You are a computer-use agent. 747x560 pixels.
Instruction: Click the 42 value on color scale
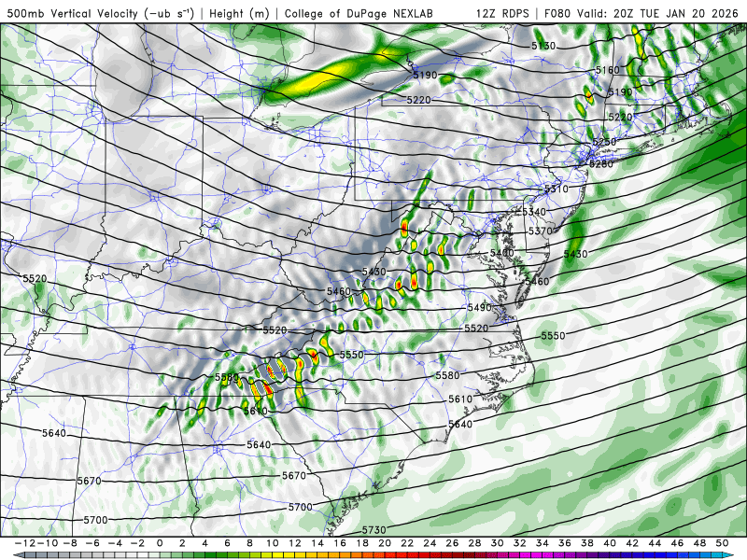[x=632, y=543]
